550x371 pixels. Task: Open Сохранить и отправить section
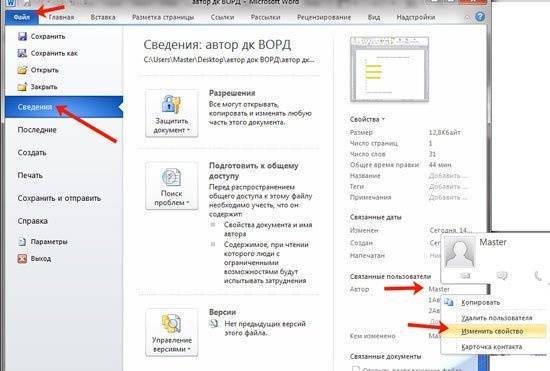(59, 198)
